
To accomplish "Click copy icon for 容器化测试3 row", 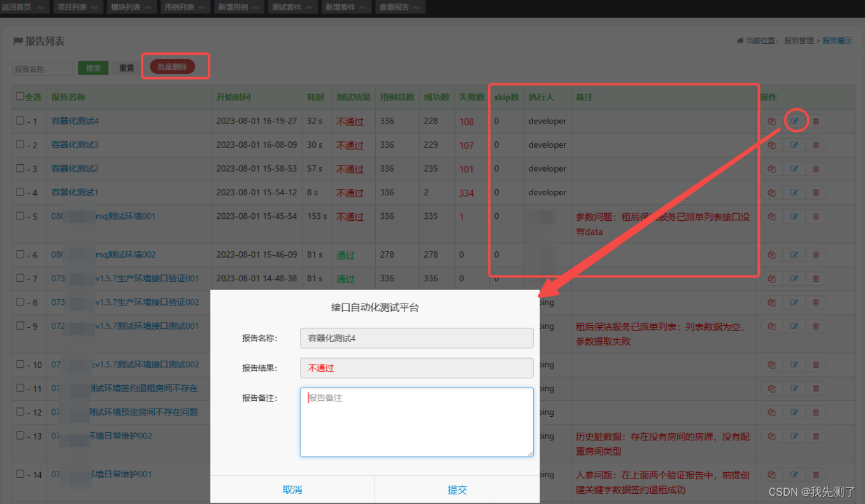I will coord(771,145).
